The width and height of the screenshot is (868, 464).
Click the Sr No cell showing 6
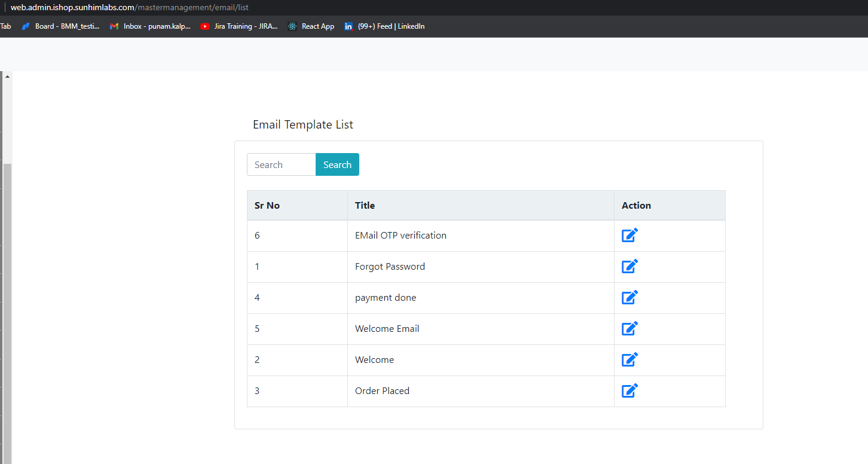(297, 236)
